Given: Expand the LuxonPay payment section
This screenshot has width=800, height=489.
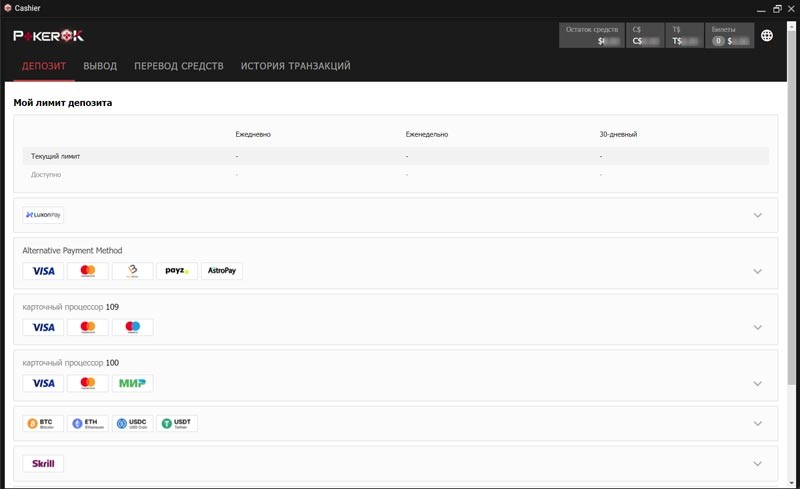Looking at the screenshot, I should pyautogui.click(x=757, y=215).
